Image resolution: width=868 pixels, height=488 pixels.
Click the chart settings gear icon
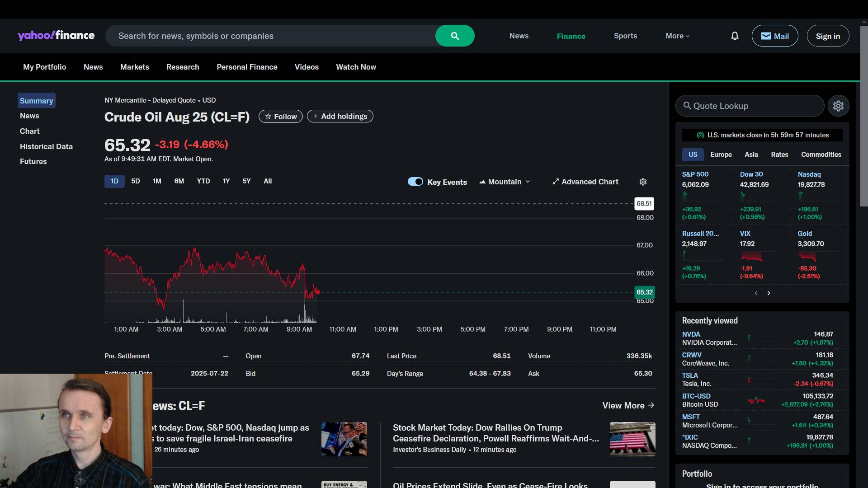click(x=643, y=182)
